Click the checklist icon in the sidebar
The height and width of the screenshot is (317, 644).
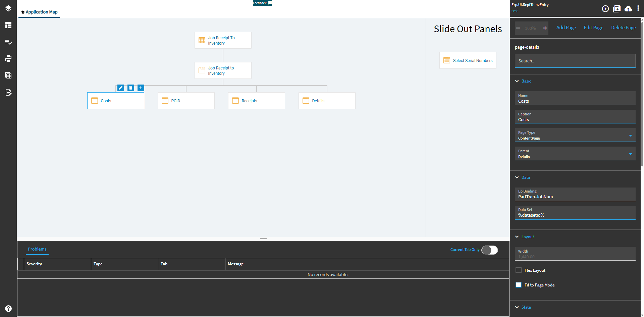pos(8,42)
